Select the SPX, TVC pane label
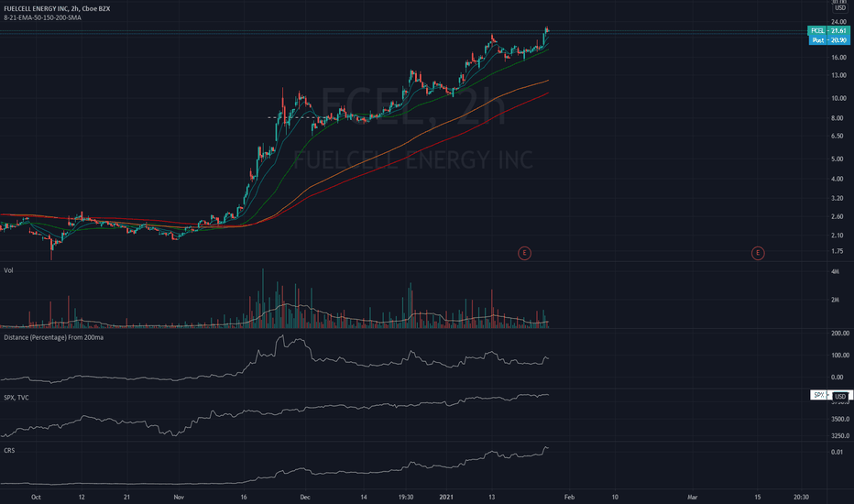Screen dimensions: 854x504 [x=16, y=397]
